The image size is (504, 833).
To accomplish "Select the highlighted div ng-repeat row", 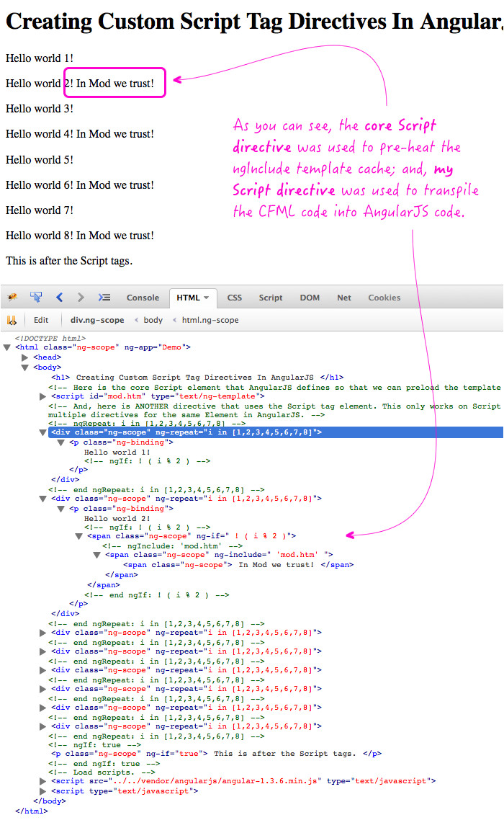I will pos(276,432).
